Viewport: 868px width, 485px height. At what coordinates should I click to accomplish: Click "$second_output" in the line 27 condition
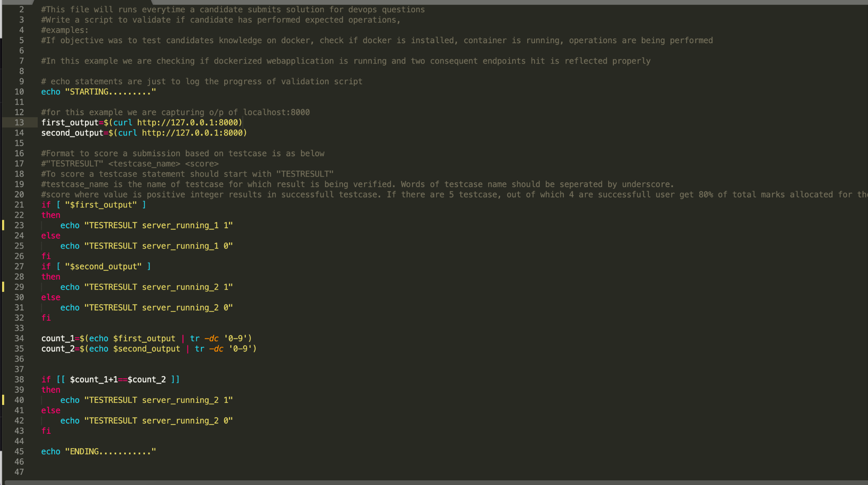pyautogui.click(x=103, y=266)
